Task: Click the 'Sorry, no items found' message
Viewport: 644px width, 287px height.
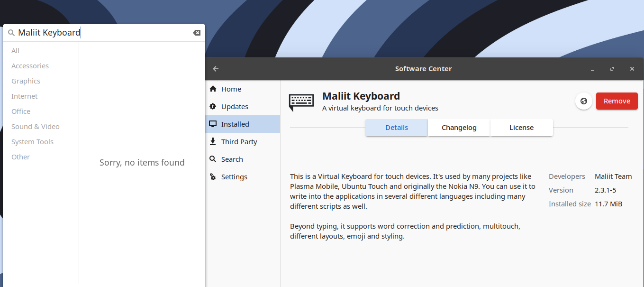Action: 142,163
